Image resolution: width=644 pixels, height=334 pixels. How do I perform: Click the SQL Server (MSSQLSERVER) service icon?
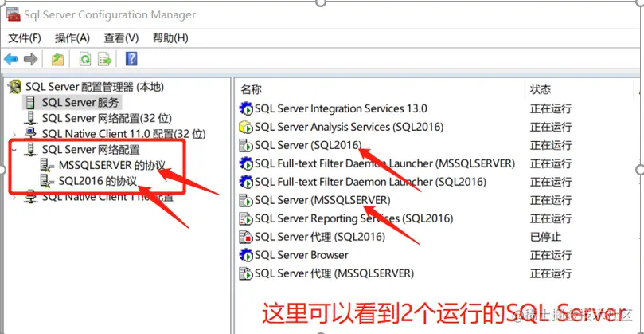tap(246, 200)
